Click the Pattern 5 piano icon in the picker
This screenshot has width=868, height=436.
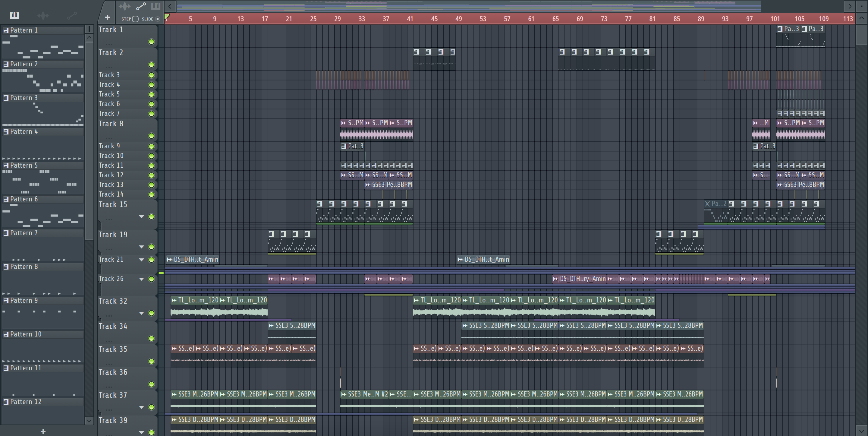pyautogui.click(x=6, y=166)
